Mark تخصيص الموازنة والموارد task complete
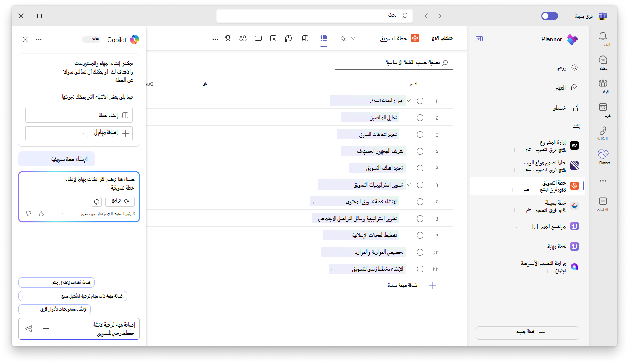629x364 pixels. (420, 252)
